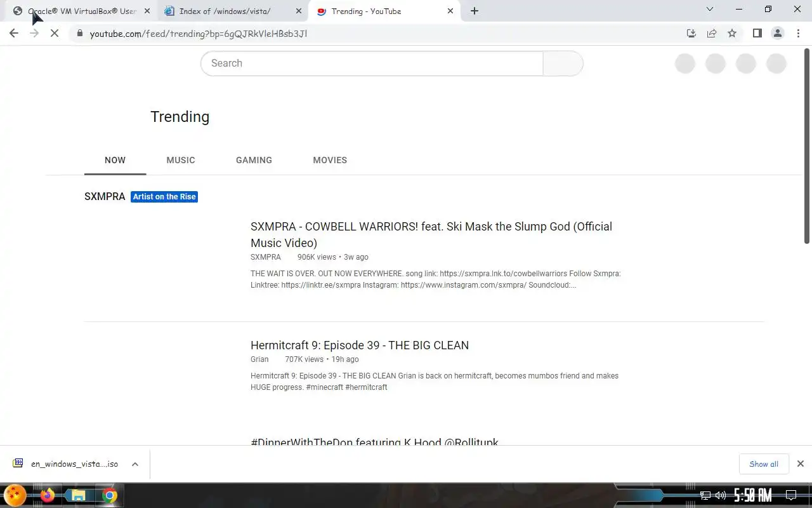This screenshot has width=812, height=508.
Task: Click the forward navigation arrow
Action: pyautogui.click(x=34, y=33)
